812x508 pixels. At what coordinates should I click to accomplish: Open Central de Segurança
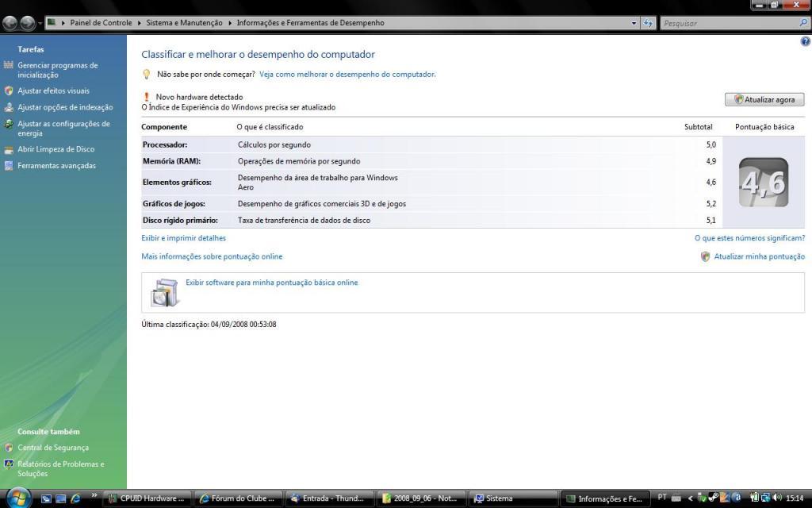click(53, 448)
